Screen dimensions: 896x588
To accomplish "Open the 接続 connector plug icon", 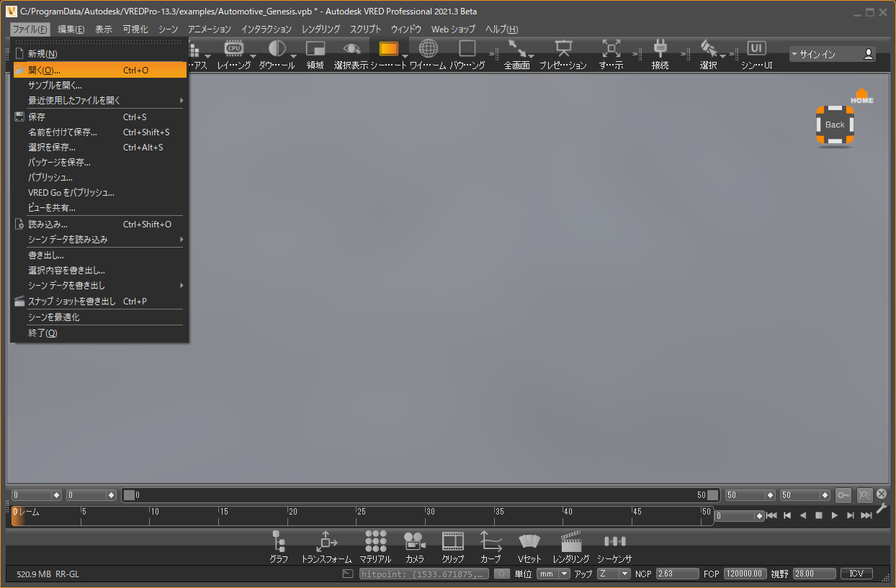I will tap(660, 48).
